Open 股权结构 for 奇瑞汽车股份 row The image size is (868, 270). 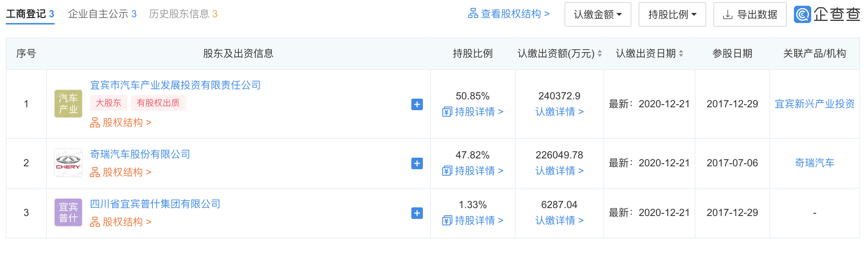(121, 172)
